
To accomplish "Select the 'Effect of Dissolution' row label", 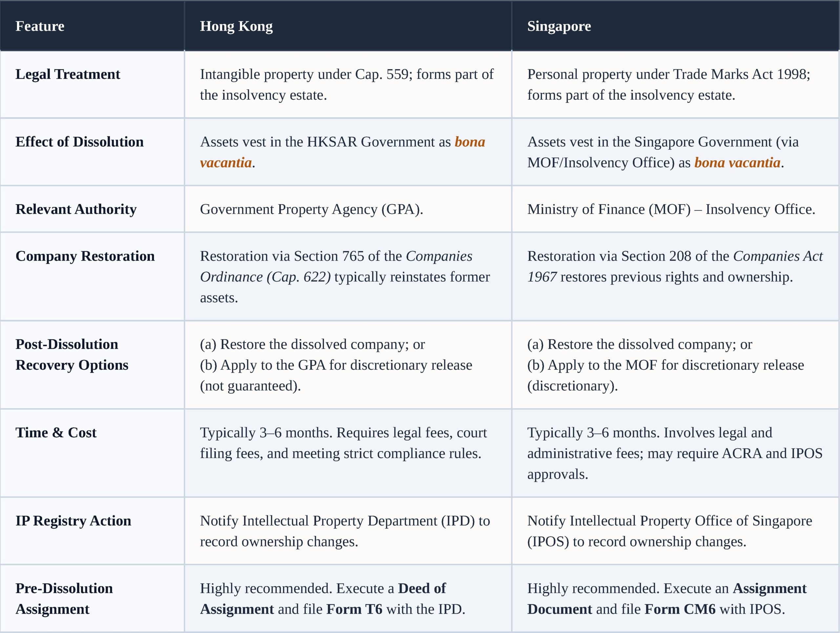I will coord(92,152).
